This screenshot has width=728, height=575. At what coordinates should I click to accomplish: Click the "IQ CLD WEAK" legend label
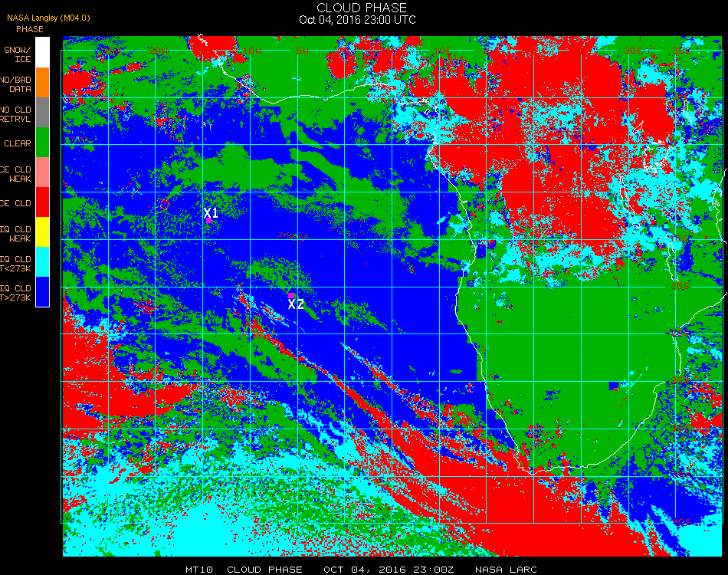[x=16, y=234]
